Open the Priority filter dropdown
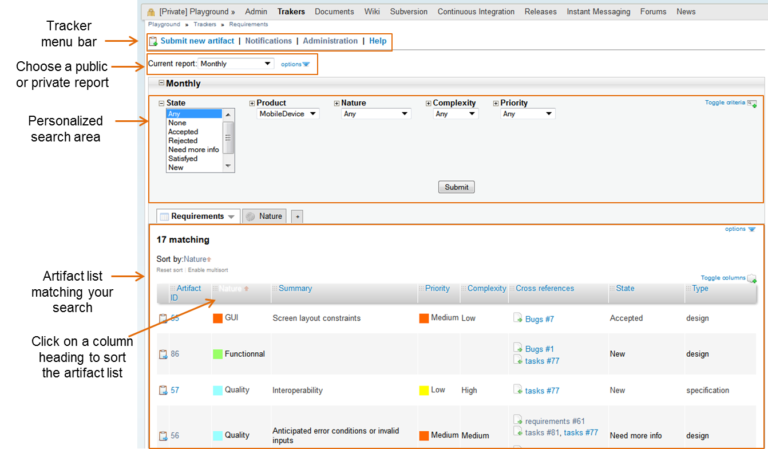This screenshot has width=768, height=449. pos(527,114)
